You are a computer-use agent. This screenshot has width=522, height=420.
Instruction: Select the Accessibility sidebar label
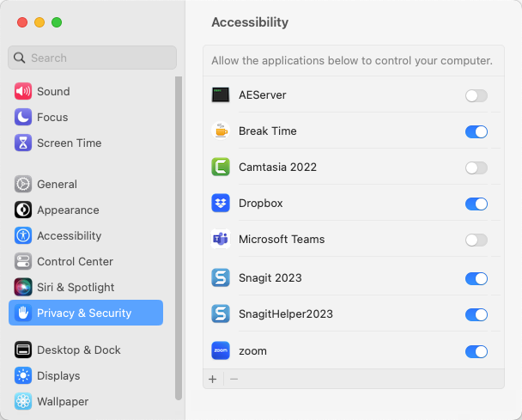pyautogui.click(x=69, y=235)
